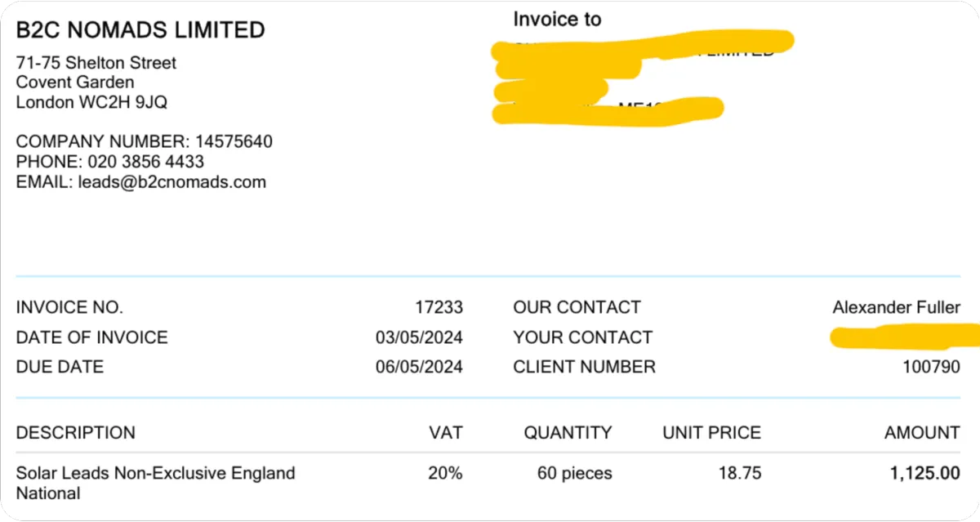This screenshot has height=522, width=980.
Task: Click the leads@b2cnomads.com email address
Action: (x=171, y=182)
